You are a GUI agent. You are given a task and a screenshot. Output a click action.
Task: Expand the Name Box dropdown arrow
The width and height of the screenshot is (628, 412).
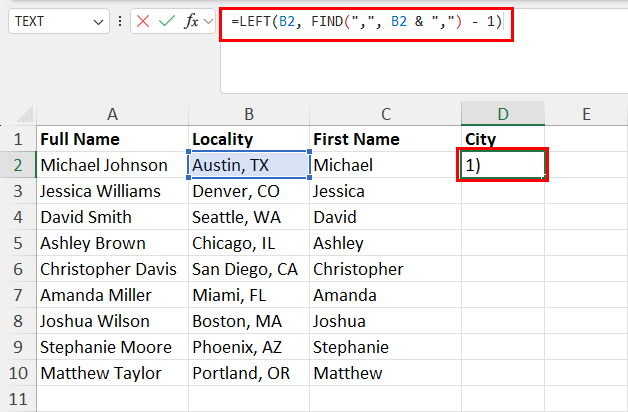(99, 22)
